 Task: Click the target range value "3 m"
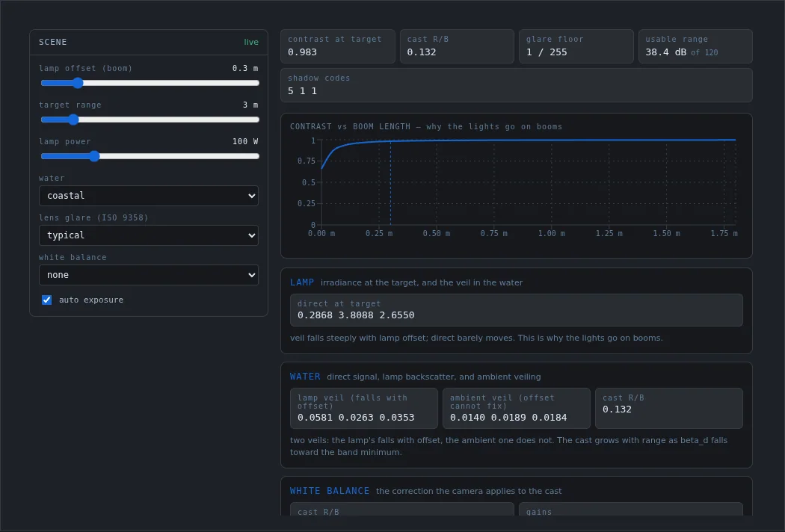(x=250, y=105)
